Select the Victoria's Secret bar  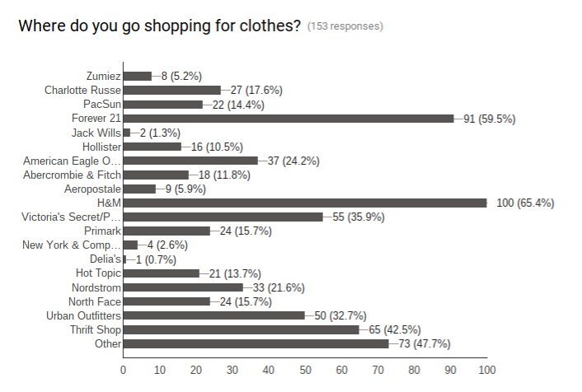(x=223, y=217)
